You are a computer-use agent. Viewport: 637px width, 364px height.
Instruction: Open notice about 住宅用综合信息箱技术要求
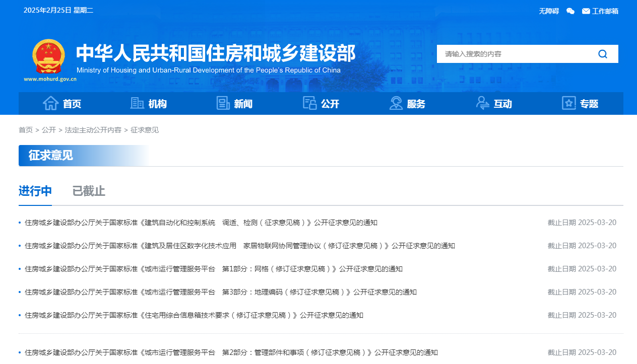pos(194,315)
